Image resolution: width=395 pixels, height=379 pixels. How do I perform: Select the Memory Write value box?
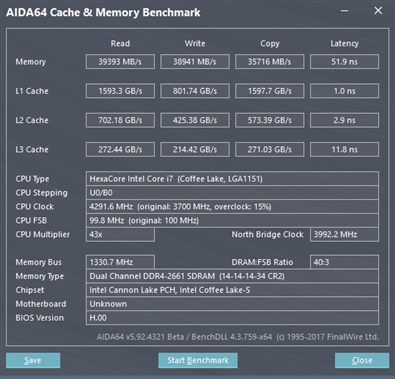[x=195, y=62]
